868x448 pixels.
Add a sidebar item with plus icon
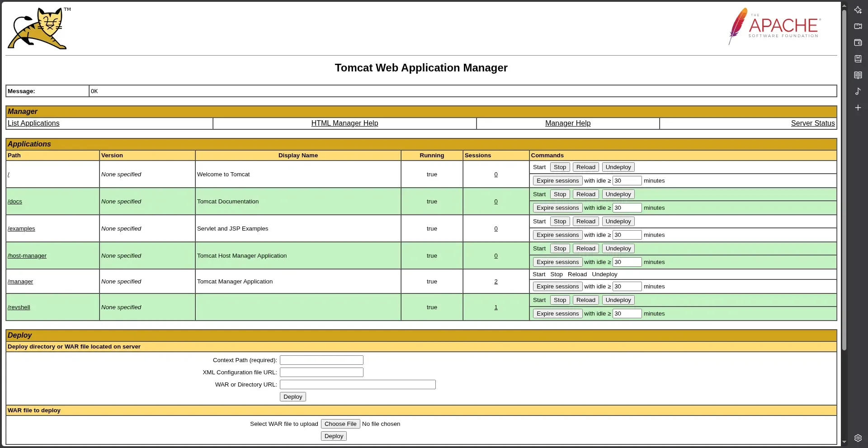[858, 108]
